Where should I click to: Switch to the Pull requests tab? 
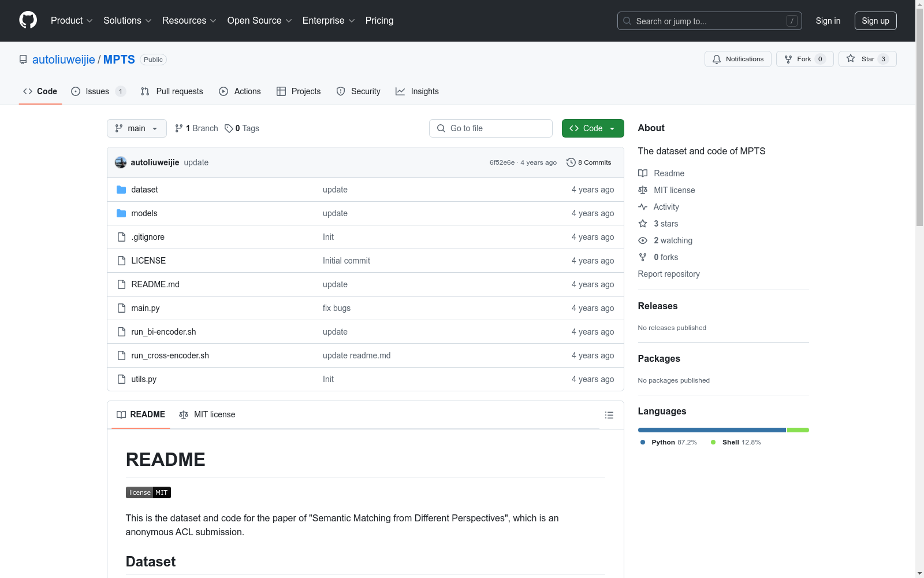[x=172, y=91]
